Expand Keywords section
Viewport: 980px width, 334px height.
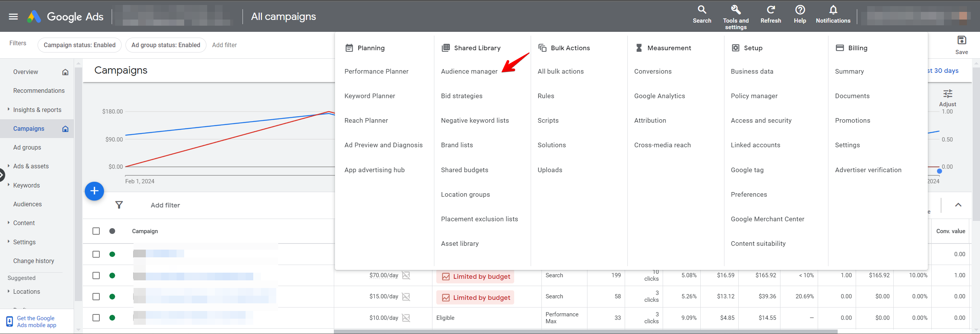(x=8, y=185)
